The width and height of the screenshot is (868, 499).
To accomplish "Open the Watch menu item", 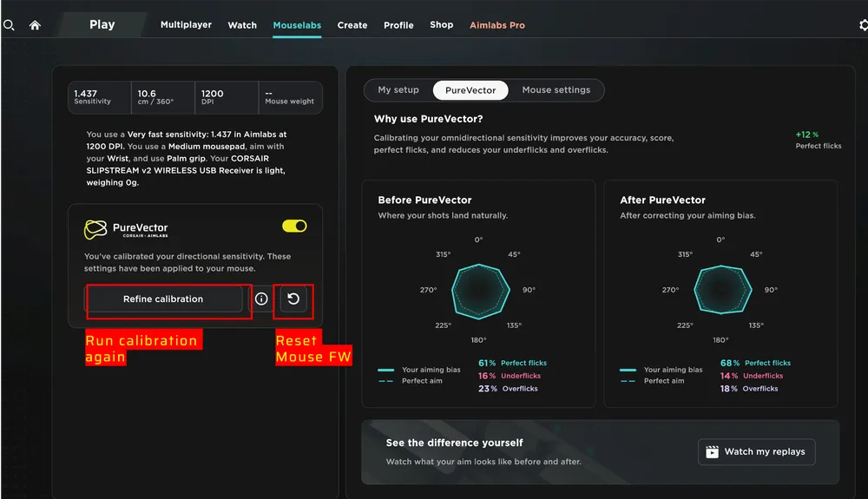I will point(242,25).
